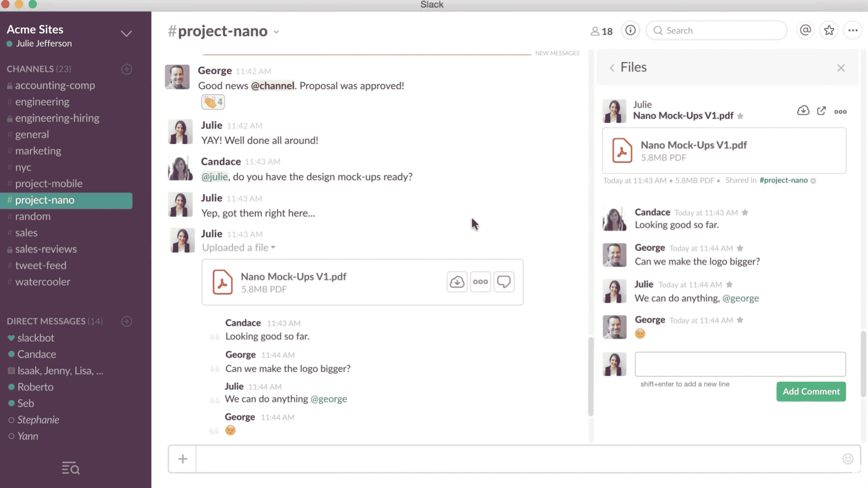
Task: Open PDF icon of file in Files panel
Action: [622, 151]
